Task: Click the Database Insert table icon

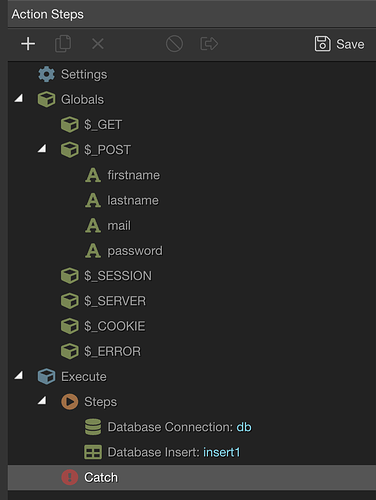Action: click(93, 452)
